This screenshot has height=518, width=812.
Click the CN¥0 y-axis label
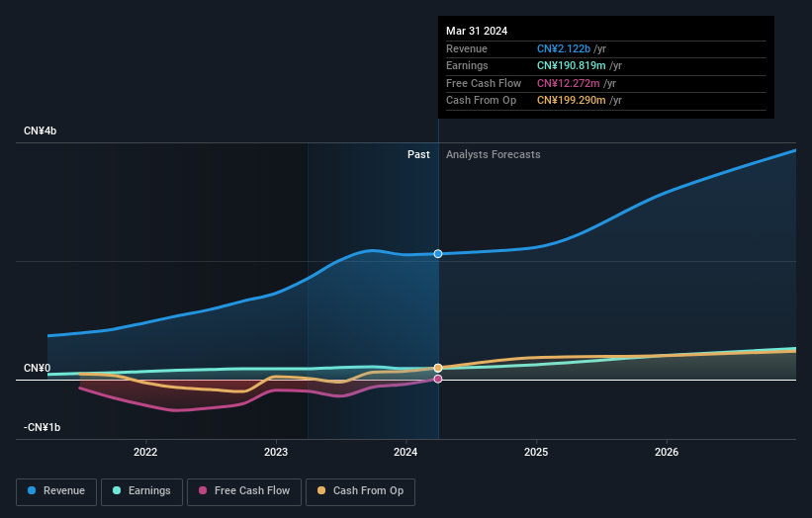(x=38, y=368)
